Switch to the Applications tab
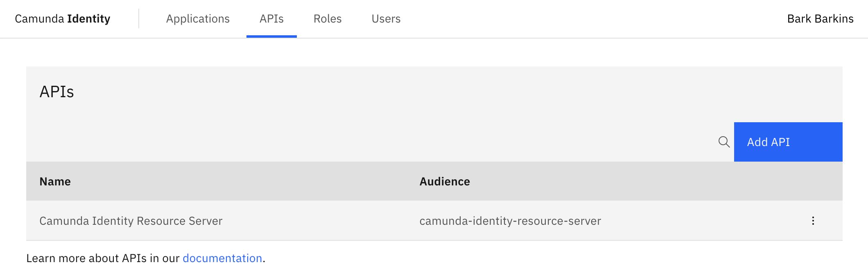The image size is (868, 274). [198, 19]
